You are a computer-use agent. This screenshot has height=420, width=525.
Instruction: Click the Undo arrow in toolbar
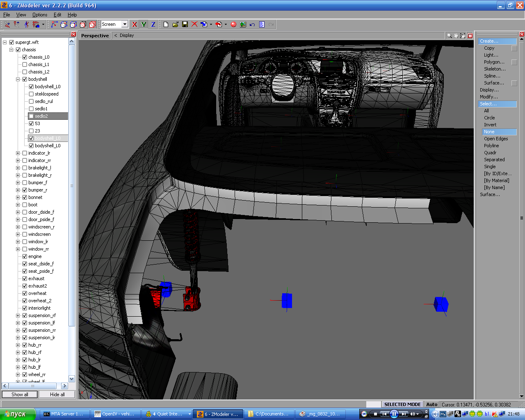(x=252, y=25)
